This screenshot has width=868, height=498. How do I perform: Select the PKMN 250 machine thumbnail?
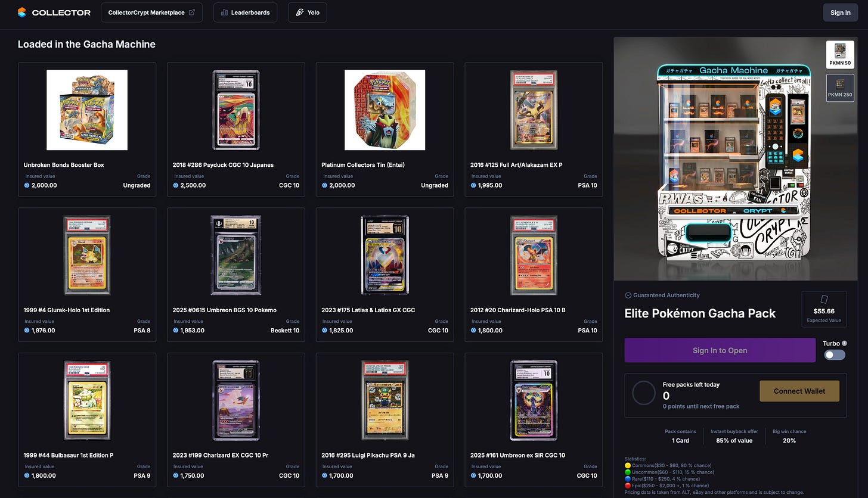[x=839, y=88]
